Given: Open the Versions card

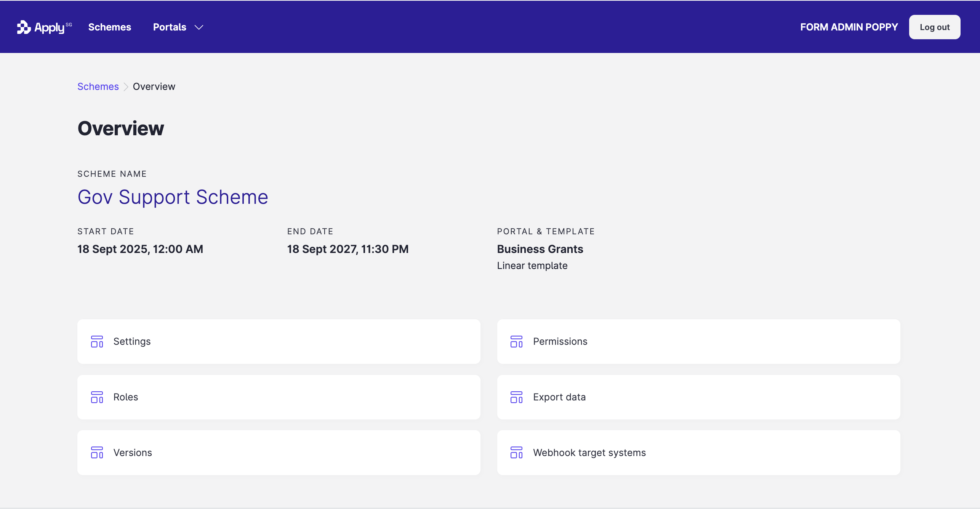Looking at the screenshot, I should tap(279, 453).
